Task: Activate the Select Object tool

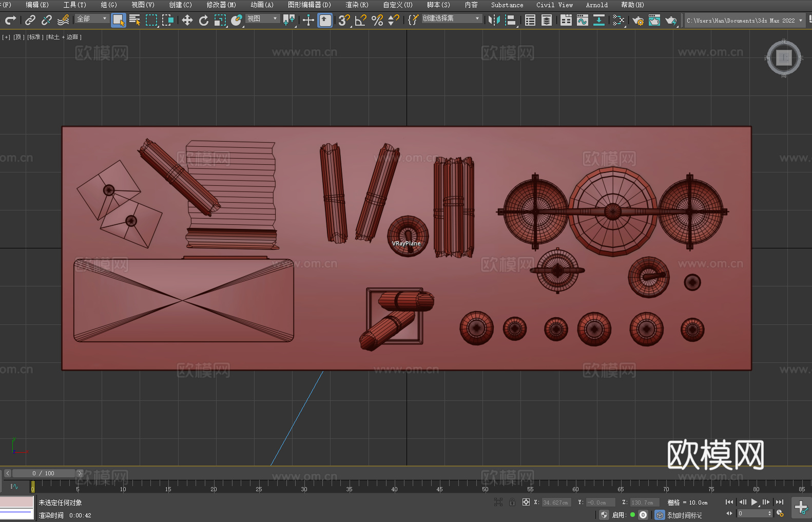Action: pos(119,20)
